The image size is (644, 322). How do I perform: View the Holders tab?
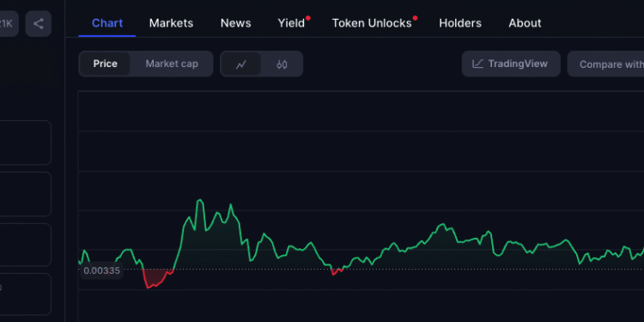pos(460,23)
